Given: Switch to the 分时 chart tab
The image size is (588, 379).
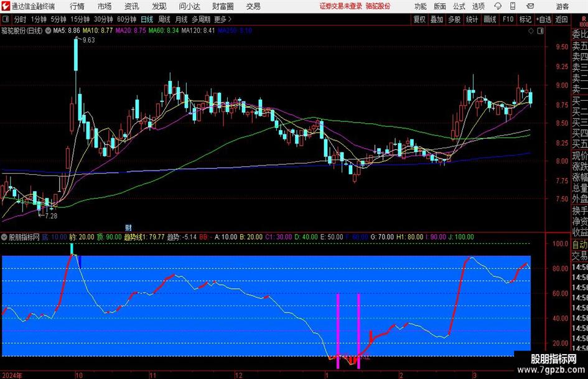Looking at the screenshot, I should (21, 19).
